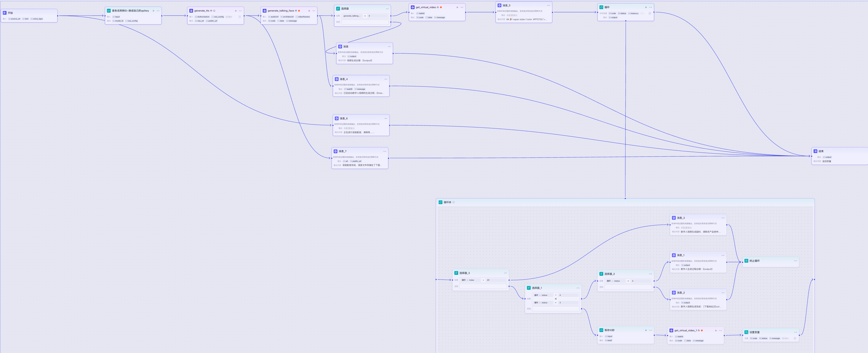
Task: Click the play icon on 等待10秒 node
Action: click(x=646, y=330)
